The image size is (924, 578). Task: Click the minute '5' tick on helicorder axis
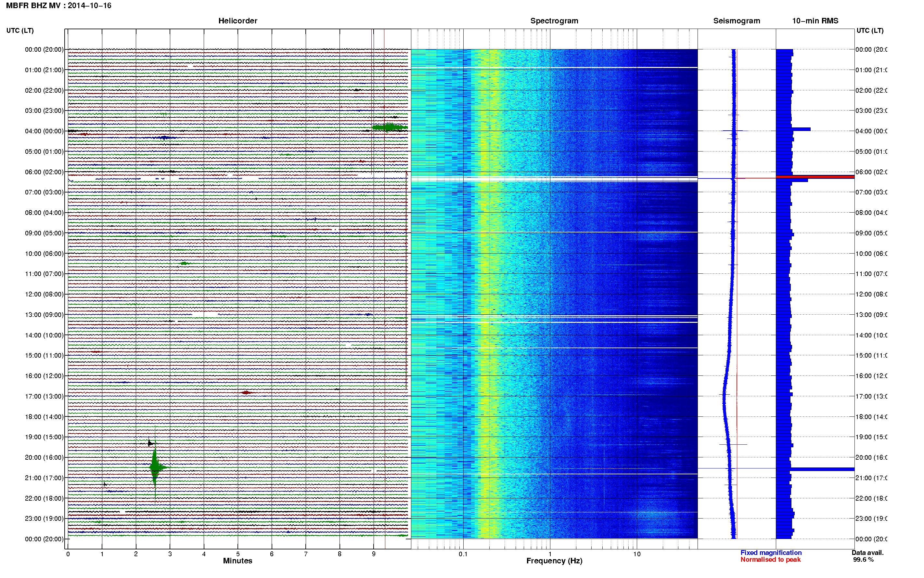coord(237,554)
